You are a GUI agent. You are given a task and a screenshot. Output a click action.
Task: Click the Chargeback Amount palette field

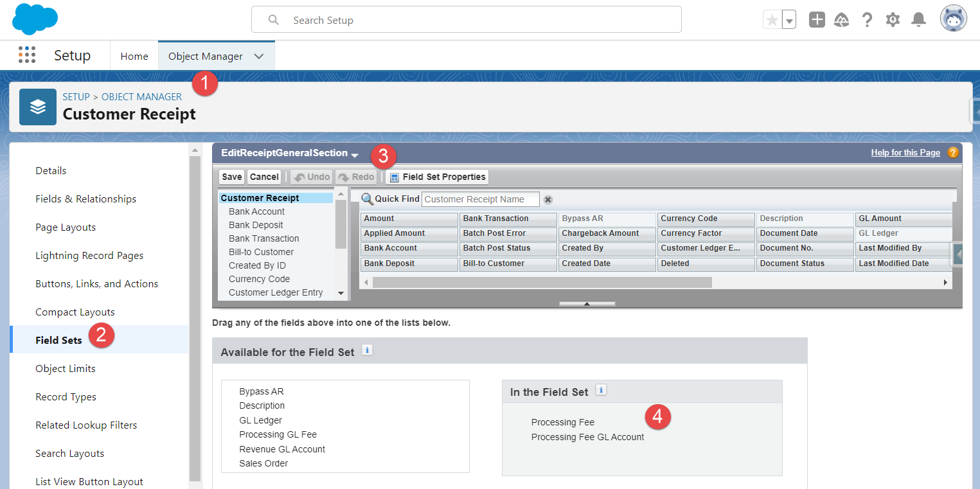[607, 233]
